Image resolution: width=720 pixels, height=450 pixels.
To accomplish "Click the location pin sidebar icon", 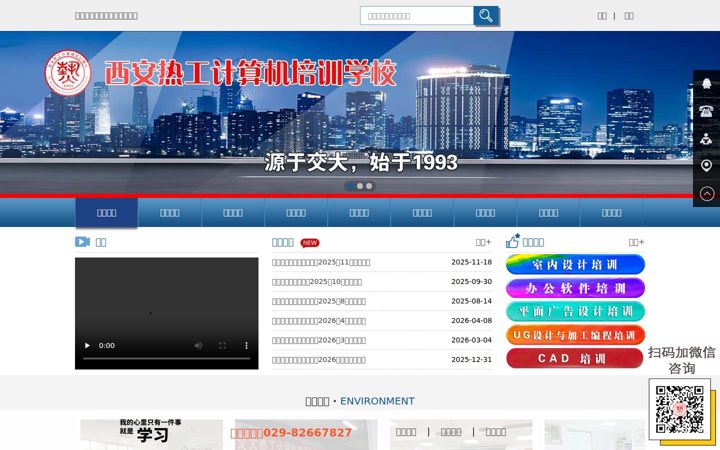I will [x=706, y=166].
